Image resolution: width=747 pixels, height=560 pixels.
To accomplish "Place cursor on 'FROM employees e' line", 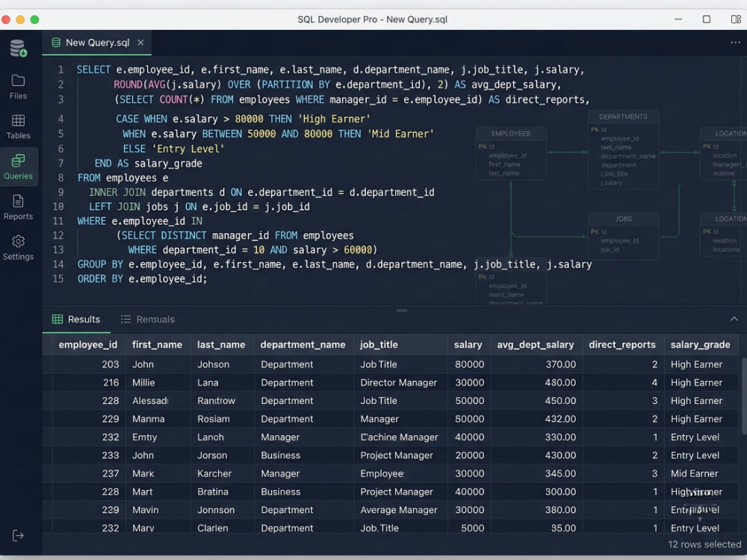I will coord(123,178).
